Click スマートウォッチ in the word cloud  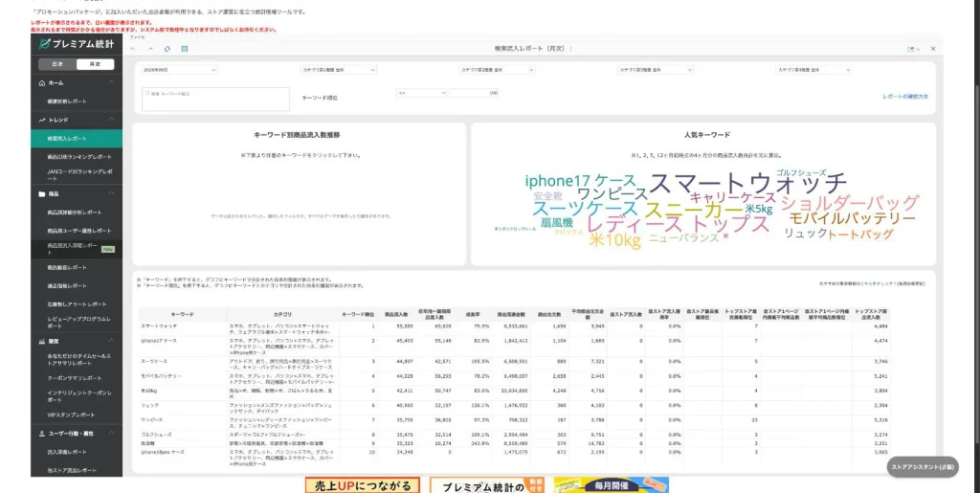point(747,184)
